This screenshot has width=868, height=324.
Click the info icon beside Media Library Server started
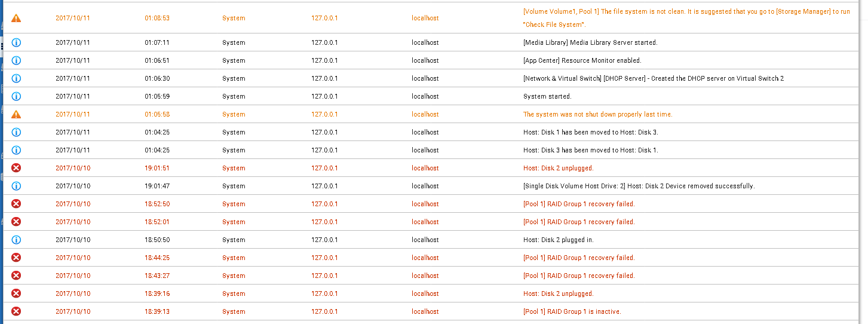tap(16, 42)
